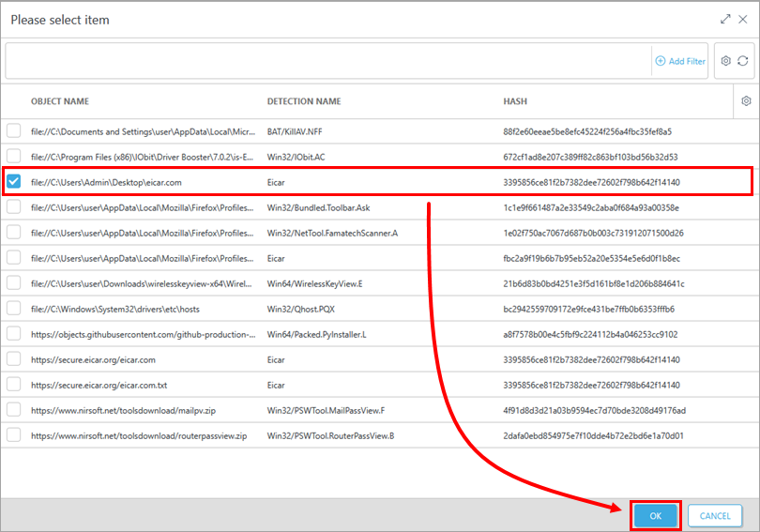The height and width of the screenshot is (532, 760).
Task: Tick checkbox for Win32/IObit.AC detection
Action: coord(14,157)
